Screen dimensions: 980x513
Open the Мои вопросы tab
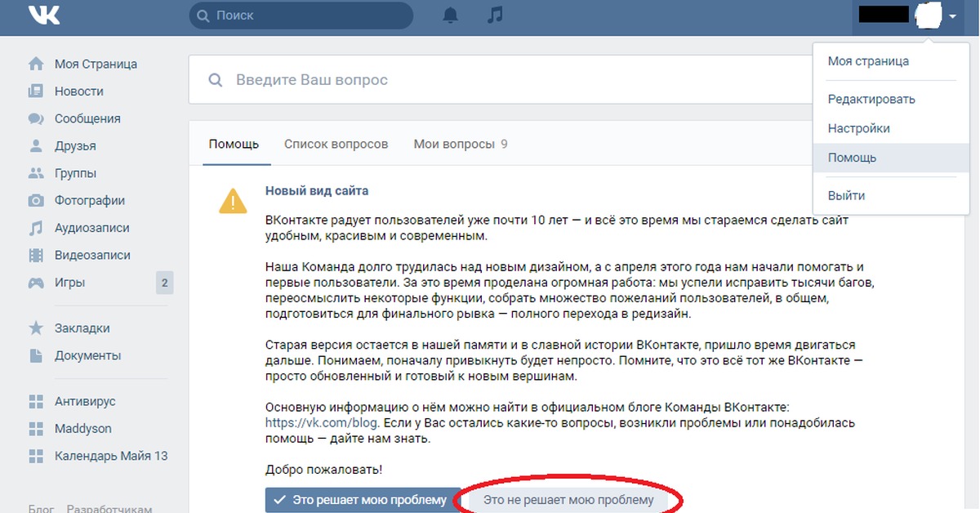[x=461, y=145]
